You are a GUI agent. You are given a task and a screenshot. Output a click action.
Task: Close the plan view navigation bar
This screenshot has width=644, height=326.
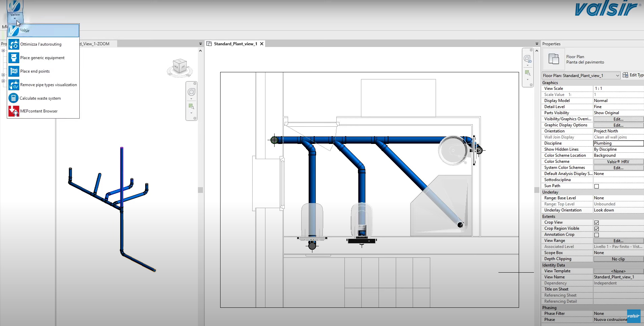(x=531, y=50)
